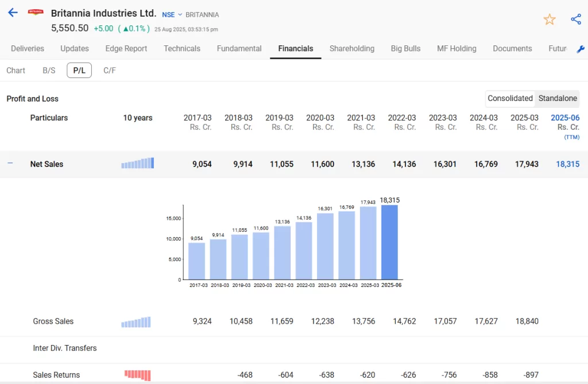
Task: Open the NSE exchange dropdown
Action: (x=172, y=14)
